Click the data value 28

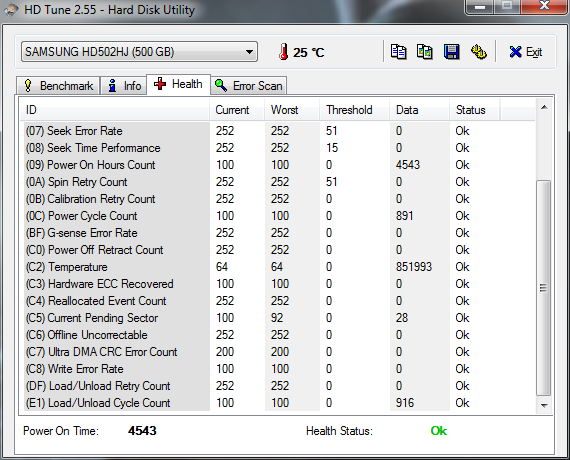402,318
